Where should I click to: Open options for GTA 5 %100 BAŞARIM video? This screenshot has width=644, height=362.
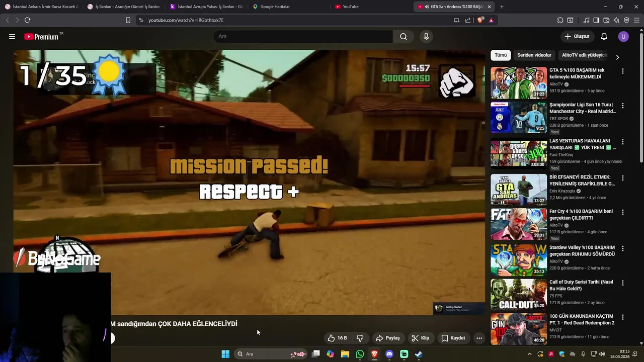(622, 71)
